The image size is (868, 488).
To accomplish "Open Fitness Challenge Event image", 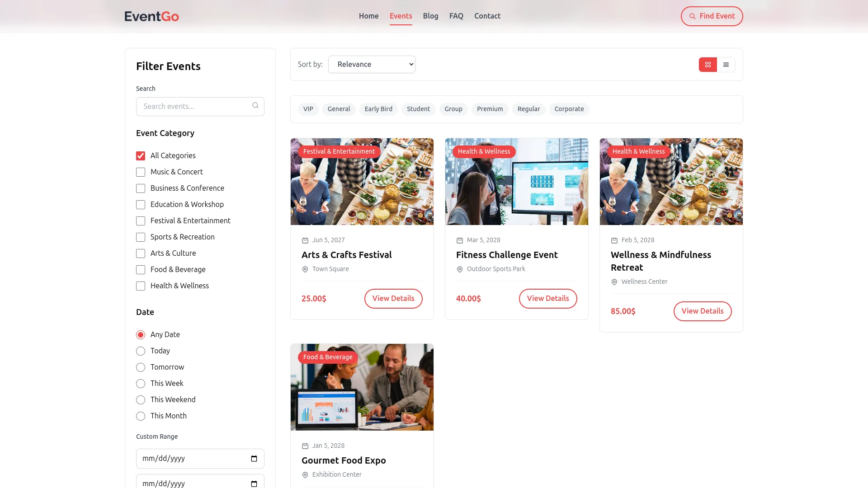I will (x=517, y=182).
